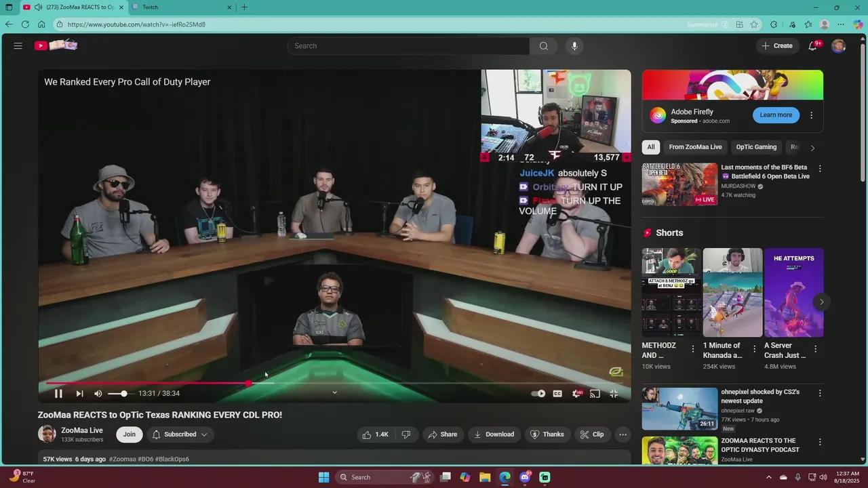
Task: Mute the video player volume
Action: pyautogui.click(x=98, y=394)
